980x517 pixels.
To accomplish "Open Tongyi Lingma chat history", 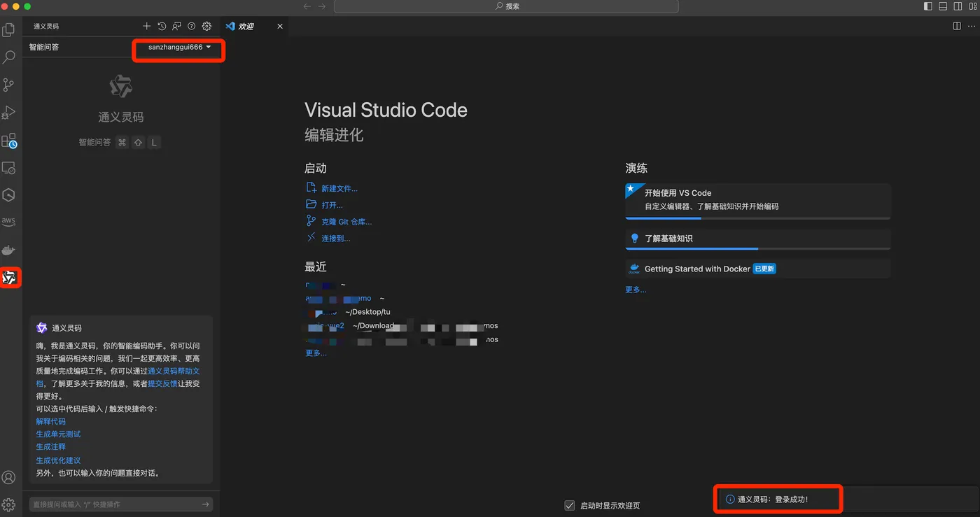I will 162,26.
